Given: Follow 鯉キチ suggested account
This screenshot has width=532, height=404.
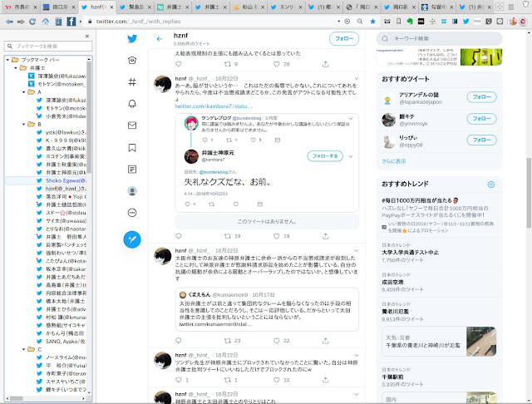Looking at the screenshot, I should tap(482, 119).
